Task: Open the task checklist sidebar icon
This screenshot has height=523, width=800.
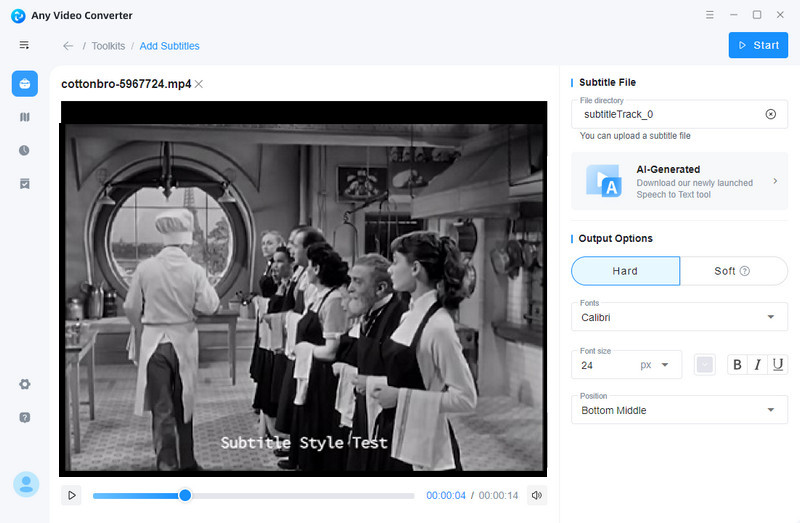Action: [24, 184]
